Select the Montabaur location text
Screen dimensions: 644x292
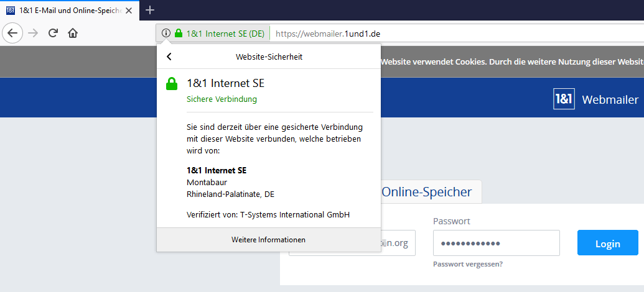[x=207, y=182]
